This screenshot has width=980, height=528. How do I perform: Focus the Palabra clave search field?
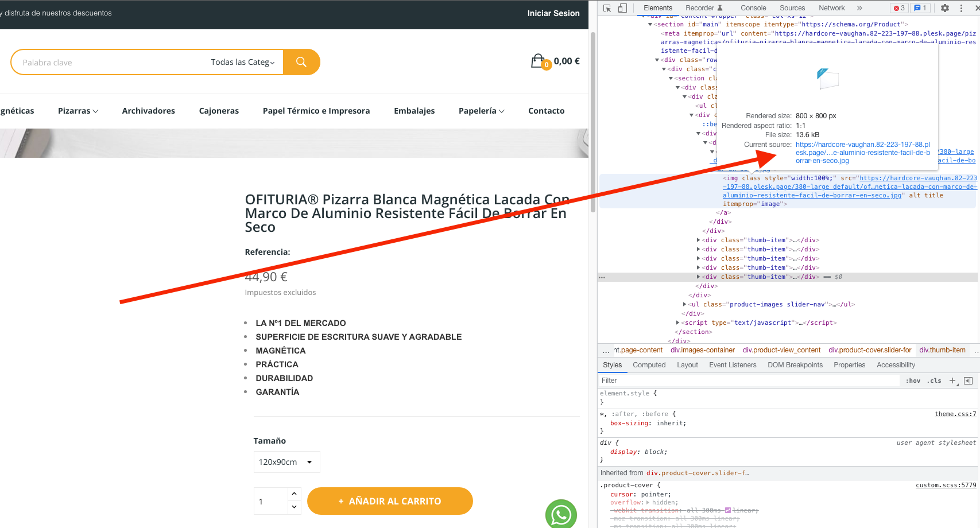click(x=109, y=62)
